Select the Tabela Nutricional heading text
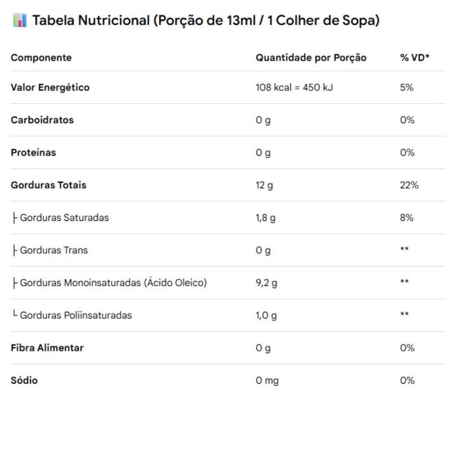 (206, 21)
